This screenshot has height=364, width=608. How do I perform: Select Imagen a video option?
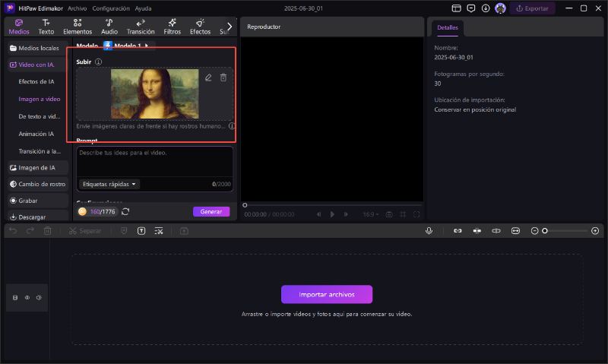pyautogui.click(x=40, y=99)
